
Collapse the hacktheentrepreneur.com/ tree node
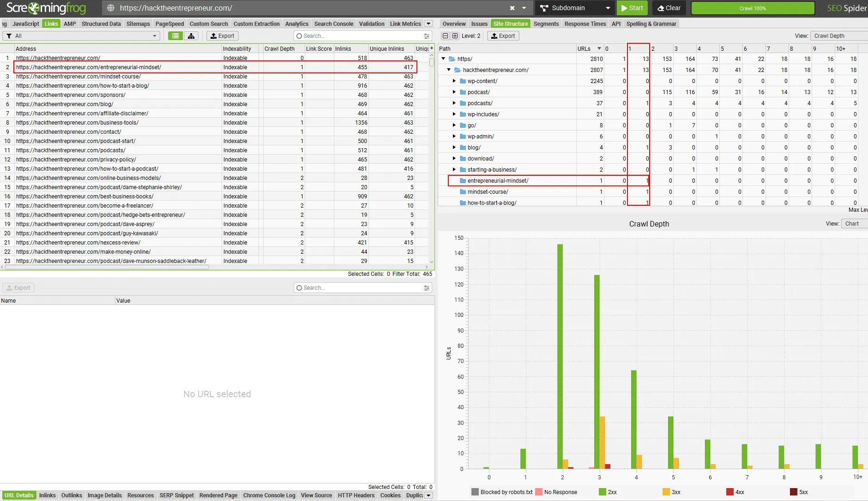coord(449,70)
